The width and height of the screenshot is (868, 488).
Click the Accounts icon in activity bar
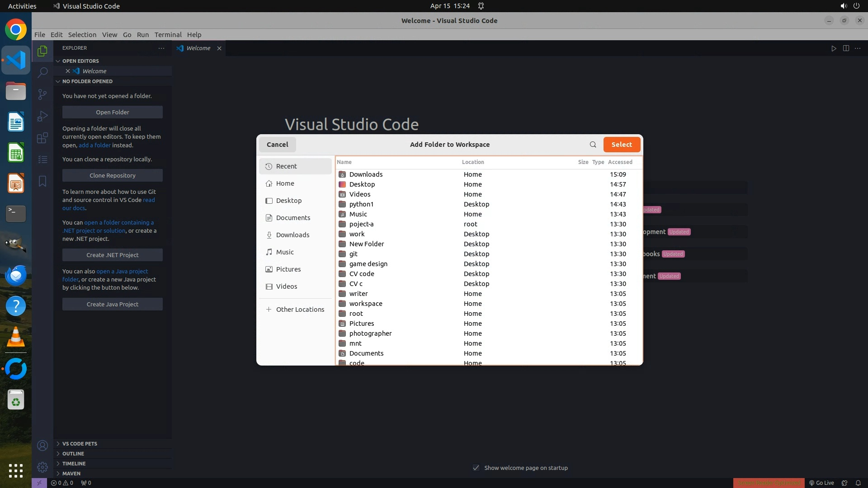click(42, 446)
